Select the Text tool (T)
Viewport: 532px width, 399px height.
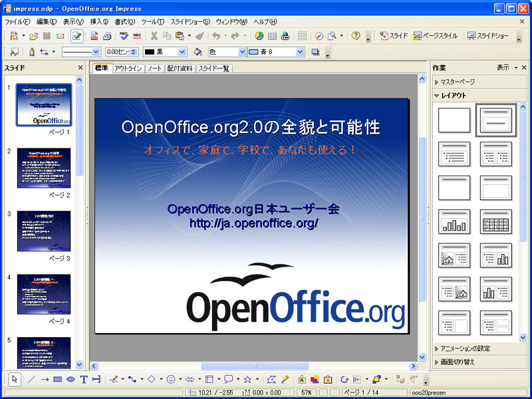pos(84,379)
